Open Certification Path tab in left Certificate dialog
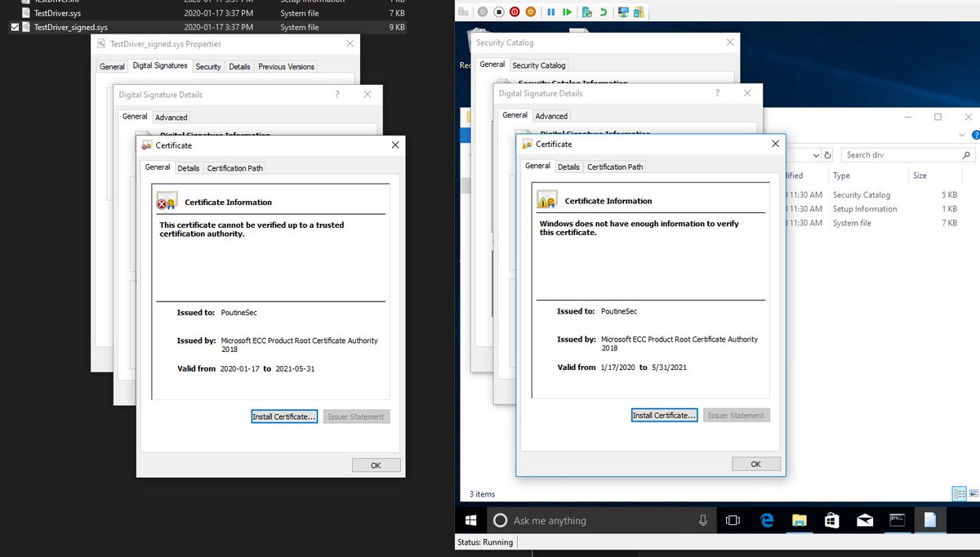 235,168
